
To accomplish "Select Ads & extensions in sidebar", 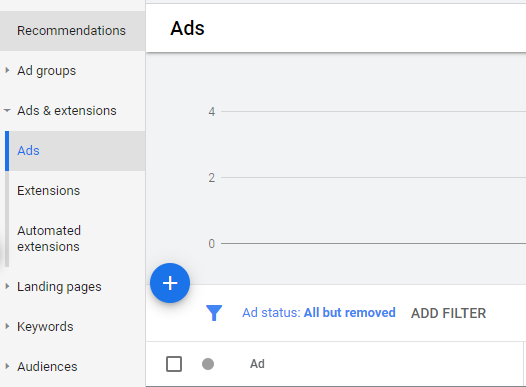I will click(67, 110).
